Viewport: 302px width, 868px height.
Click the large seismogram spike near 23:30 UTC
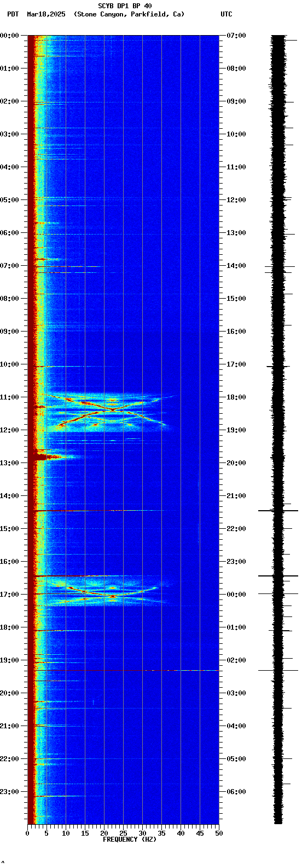pyautogui.click(x=278, y=576)
